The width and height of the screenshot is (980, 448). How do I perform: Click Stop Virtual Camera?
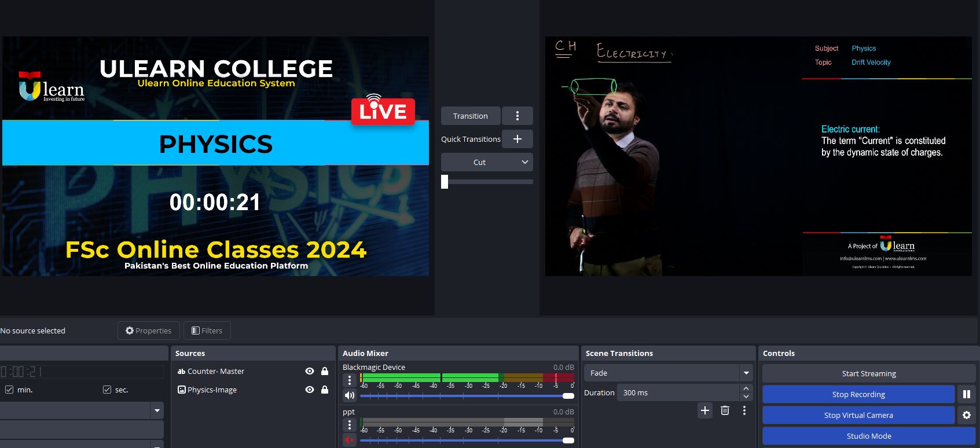[858, 415]
